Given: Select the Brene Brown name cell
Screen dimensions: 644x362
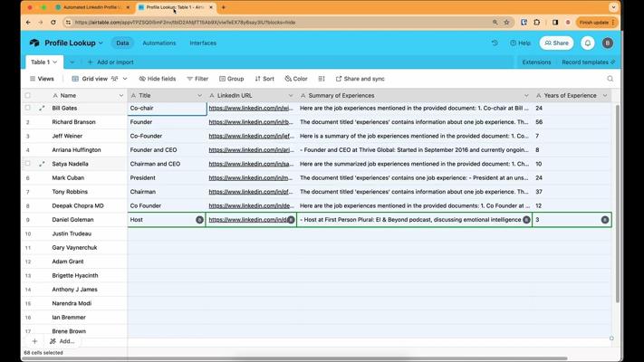Looking at the screenshot, I should tap(88, 331).
